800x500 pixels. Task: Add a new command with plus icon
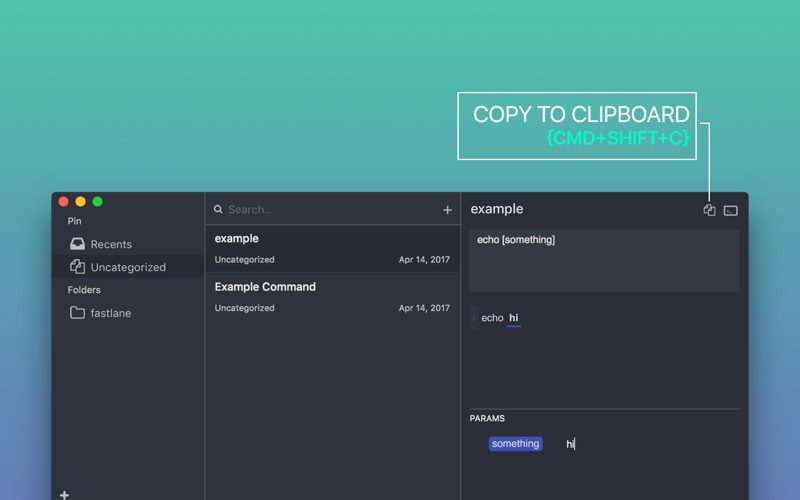point(447,210)
